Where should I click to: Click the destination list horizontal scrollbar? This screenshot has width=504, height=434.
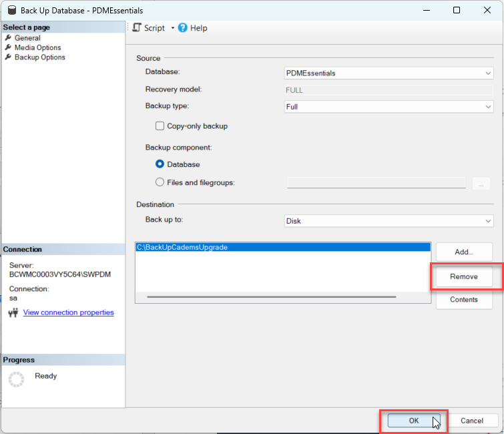pos(271,296)
